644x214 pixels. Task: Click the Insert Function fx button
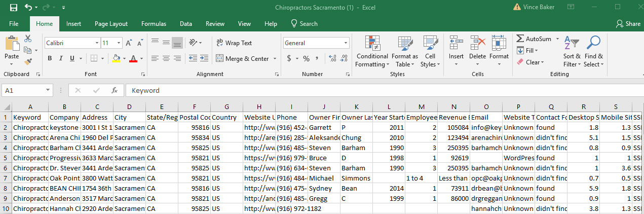[x=115, y=90]
